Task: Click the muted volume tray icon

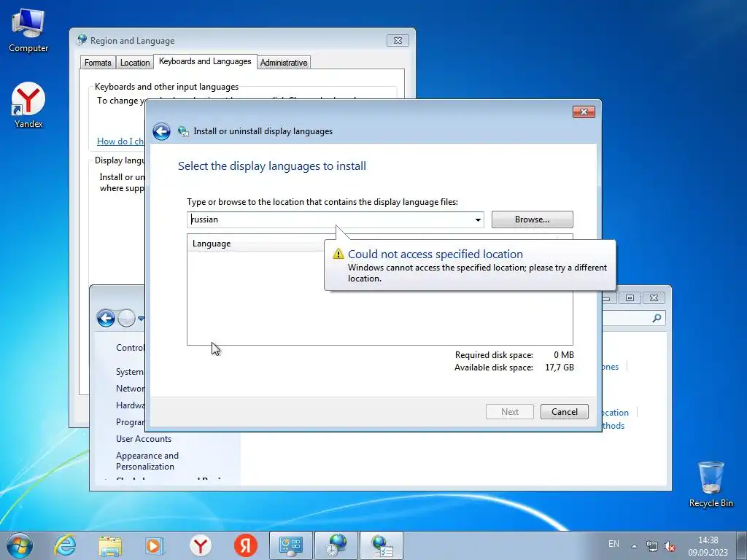Action: (x=670, y=546)
